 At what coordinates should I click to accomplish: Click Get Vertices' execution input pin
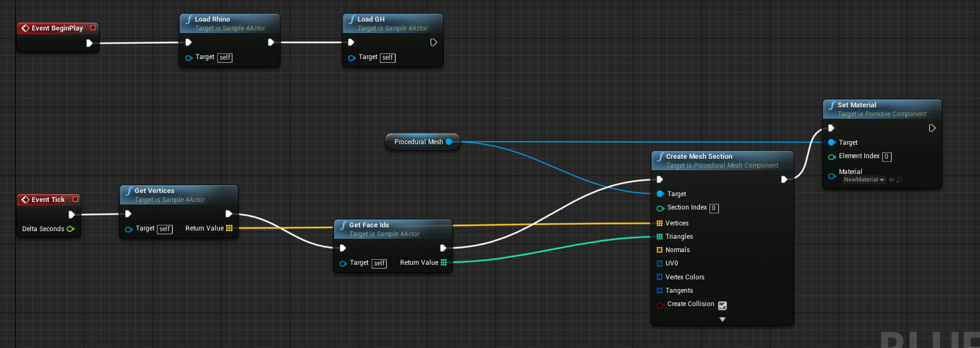click(x=128, y=214)
